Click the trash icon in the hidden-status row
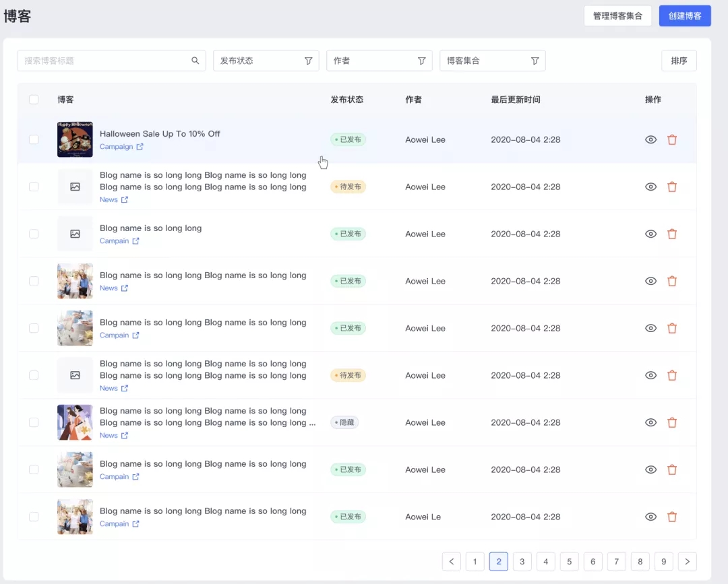This screenshot has height=584, width=728. click(671, 423)
